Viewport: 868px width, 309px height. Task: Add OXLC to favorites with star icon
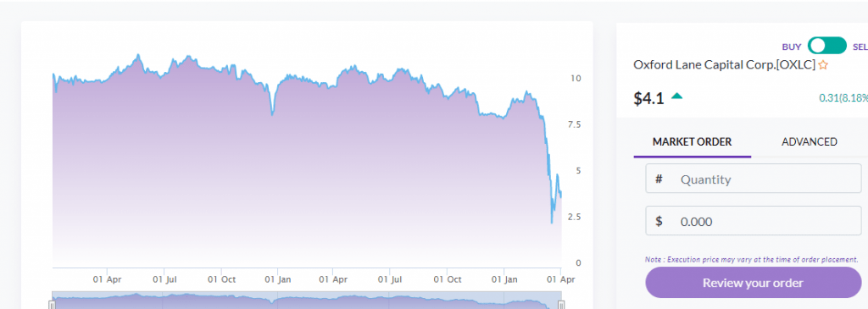(x=823, y=65)
